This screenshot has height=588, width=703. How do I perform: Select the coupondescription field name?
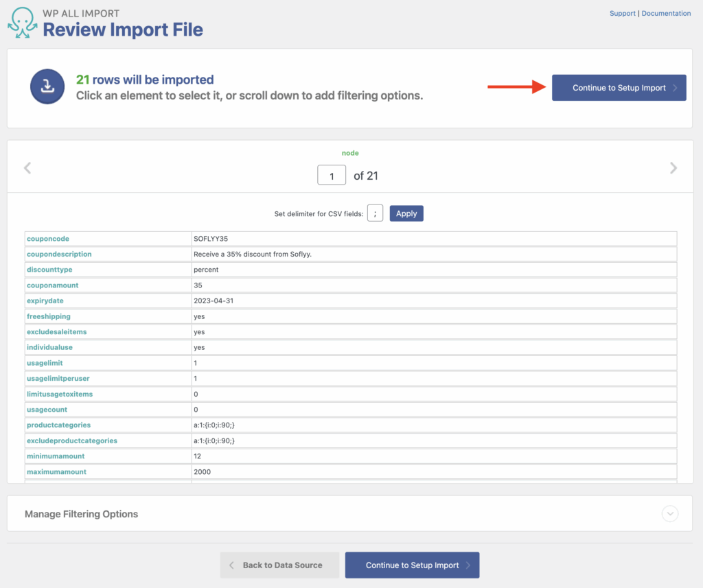click(x=59, y=254)
